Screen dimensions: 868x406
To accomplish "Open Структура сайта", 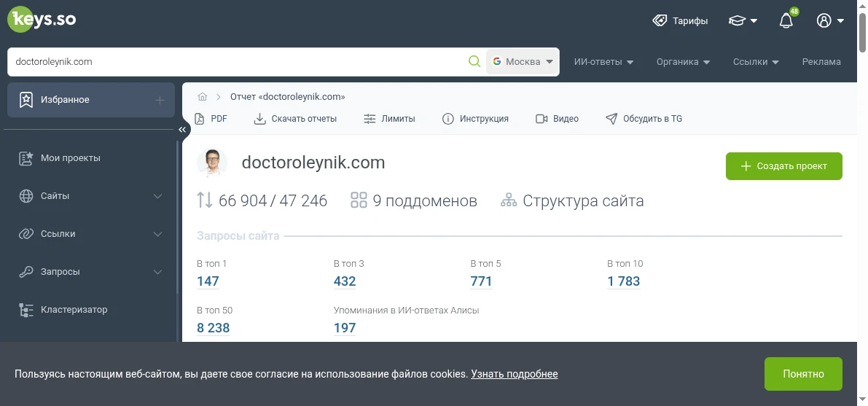I will 572,200.
